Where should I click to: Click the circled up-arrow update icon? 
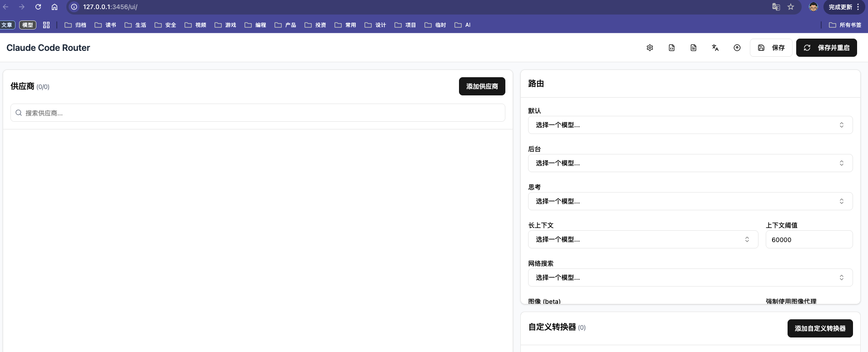(x=737, y=48)
